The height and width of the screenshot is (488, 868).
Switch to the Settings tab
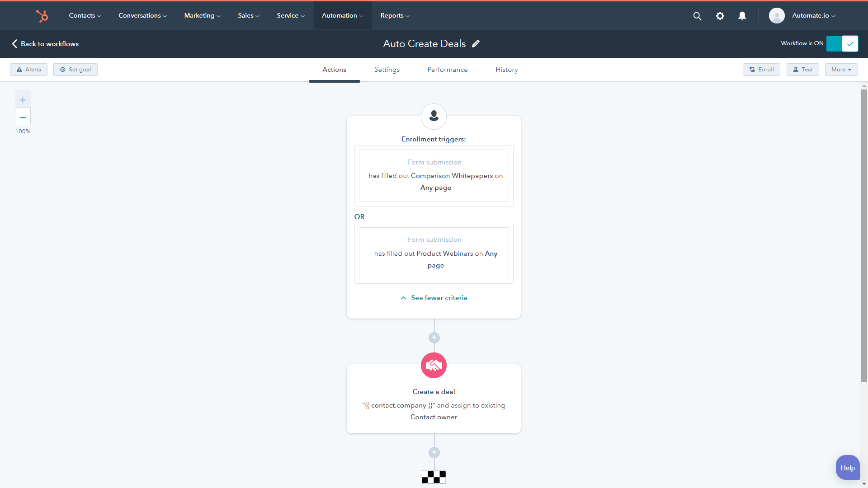pyautogui.click(x=387, y=69)
